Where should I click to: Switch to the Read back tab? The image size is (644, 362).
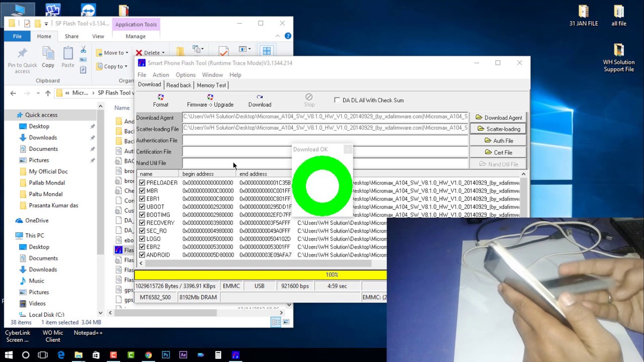179,85
